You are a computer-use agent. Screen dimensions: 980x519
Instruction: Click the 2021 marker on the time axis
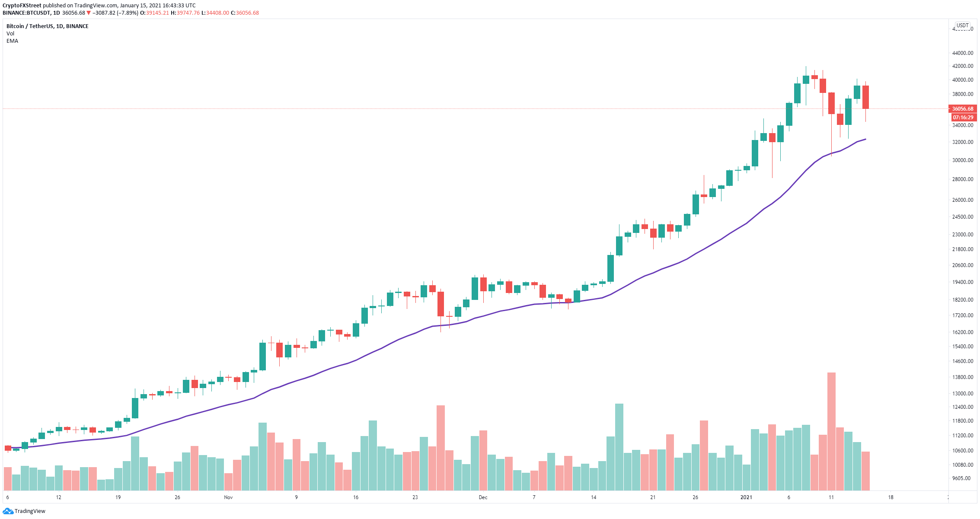[746, 497]
